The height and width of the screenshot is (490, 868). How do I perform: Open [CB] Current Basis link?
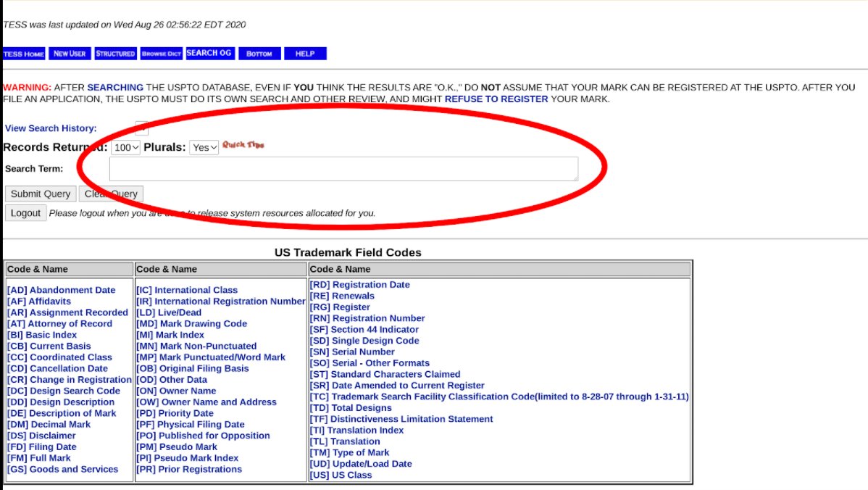(x=49, y=346)
